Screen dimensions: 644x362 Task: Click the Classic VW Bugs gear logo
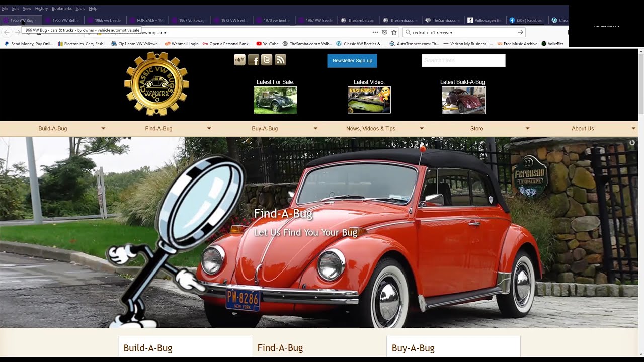(156, 84)
